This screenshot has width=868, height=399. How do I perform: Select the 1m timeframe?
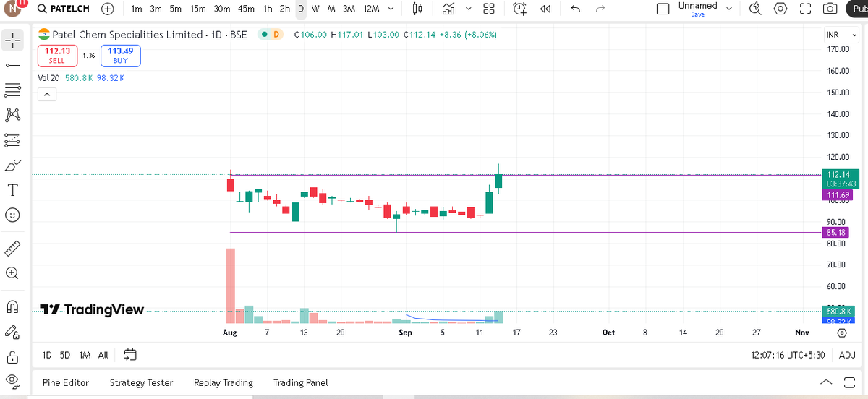(137, 9)
